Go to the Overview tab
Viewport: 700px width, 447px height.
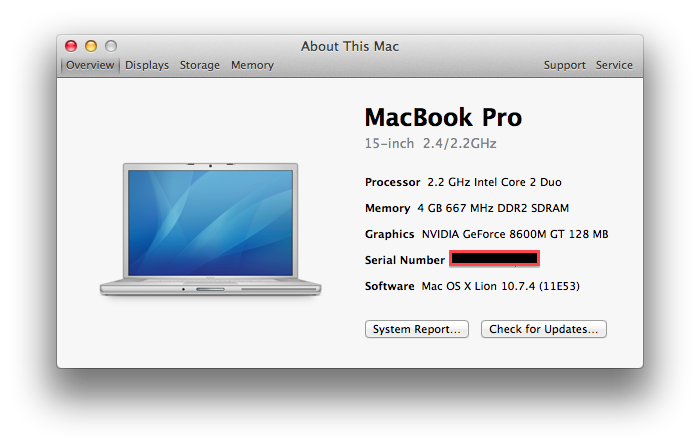coord(90,65)
